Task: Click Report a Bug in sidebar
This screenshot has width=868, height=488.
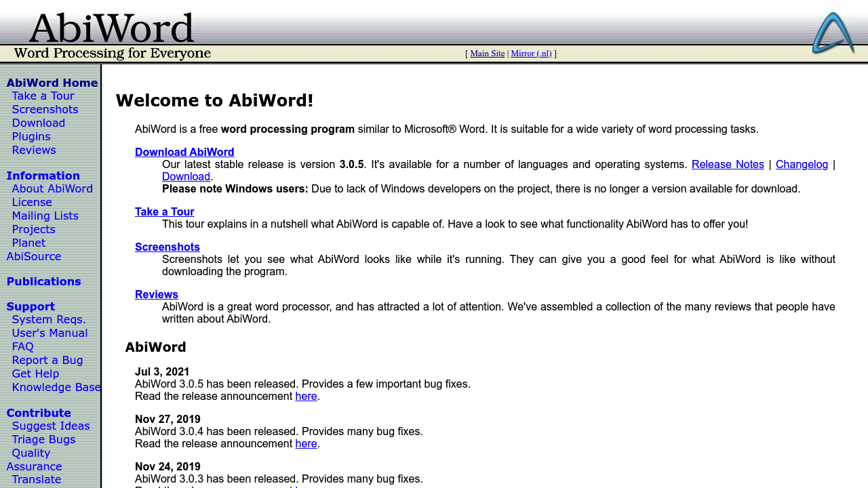Action: pyautogui.click(x=47, y=360)
